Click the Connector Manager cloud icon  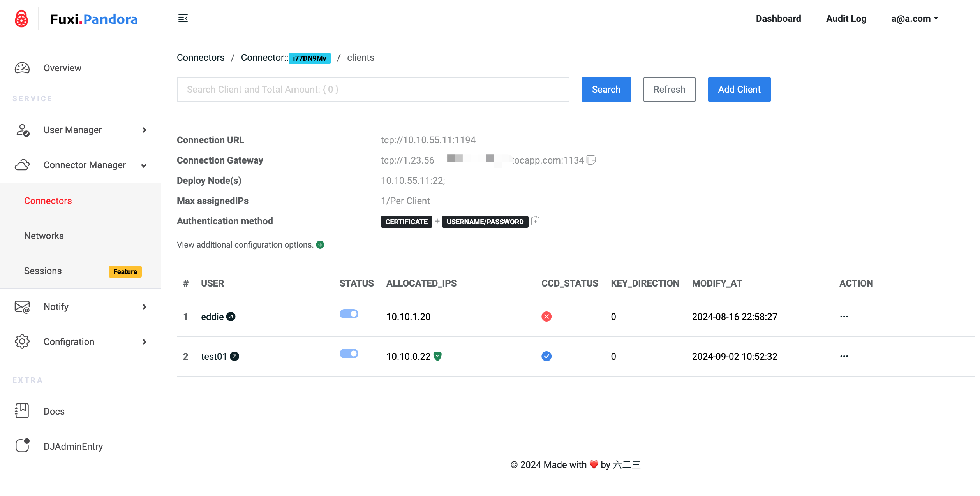[22, 165]
